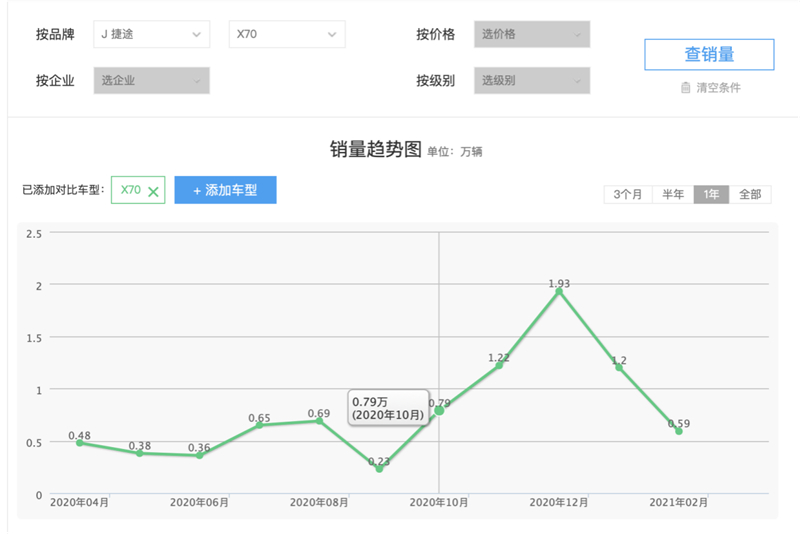The height and width of the screenshot is (534, 800).
Task: Click the 1.2 data point on the chart
Action: tap(619, 367)
